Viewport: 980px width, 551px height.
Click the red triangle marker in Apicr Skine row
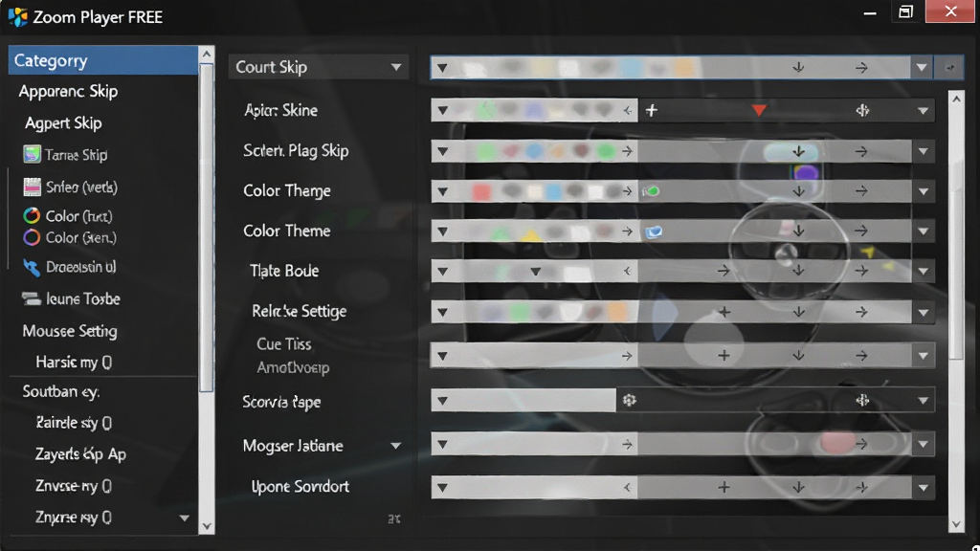pos(759,111)
